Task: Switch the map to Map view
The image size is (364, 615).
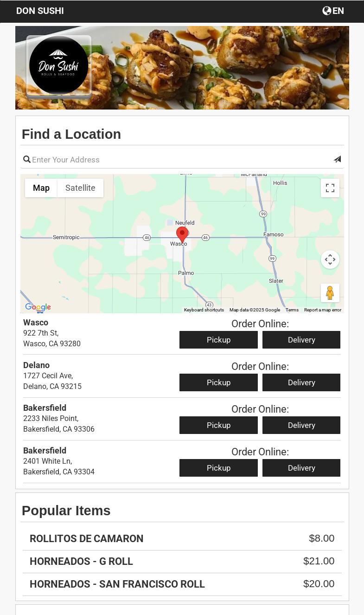Action: [41, 188]
